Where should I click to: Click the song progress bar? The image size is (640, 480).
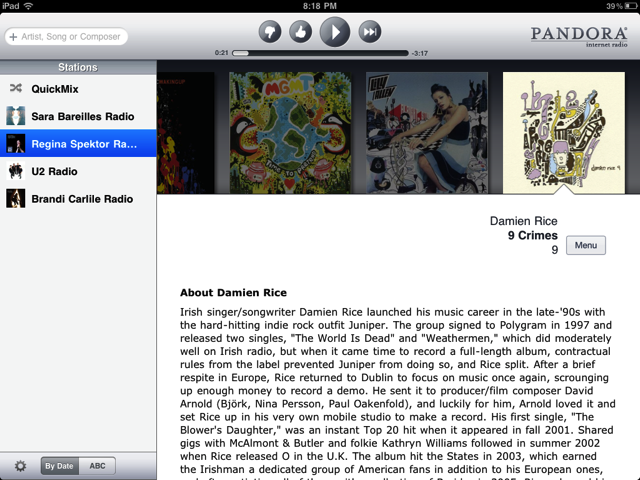tap(320, 53)
